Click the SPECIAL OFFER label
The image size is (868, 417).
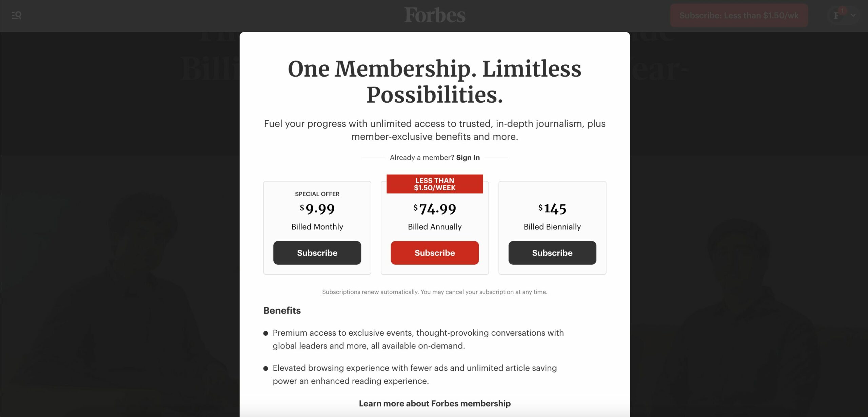coord(317,194)
